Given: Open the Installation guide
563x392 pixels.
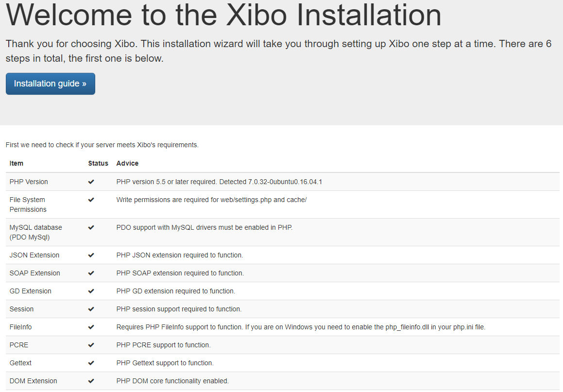Looking at the screenshot, I should click(50, 84).
